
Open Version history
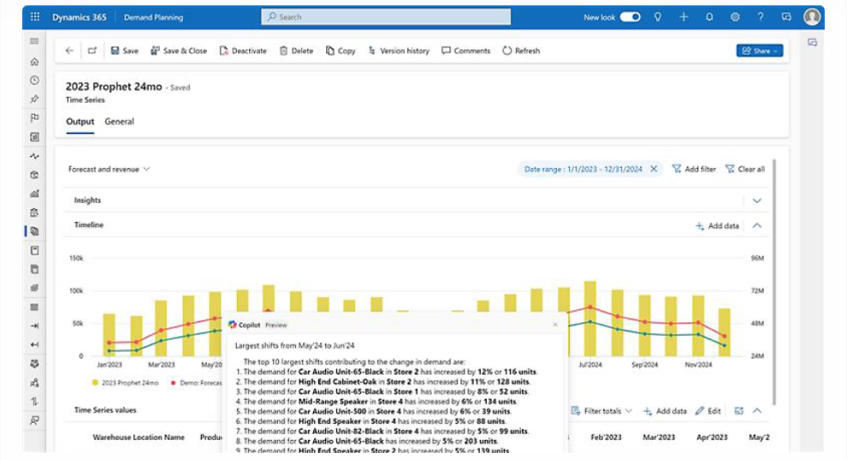coord(399,51)
